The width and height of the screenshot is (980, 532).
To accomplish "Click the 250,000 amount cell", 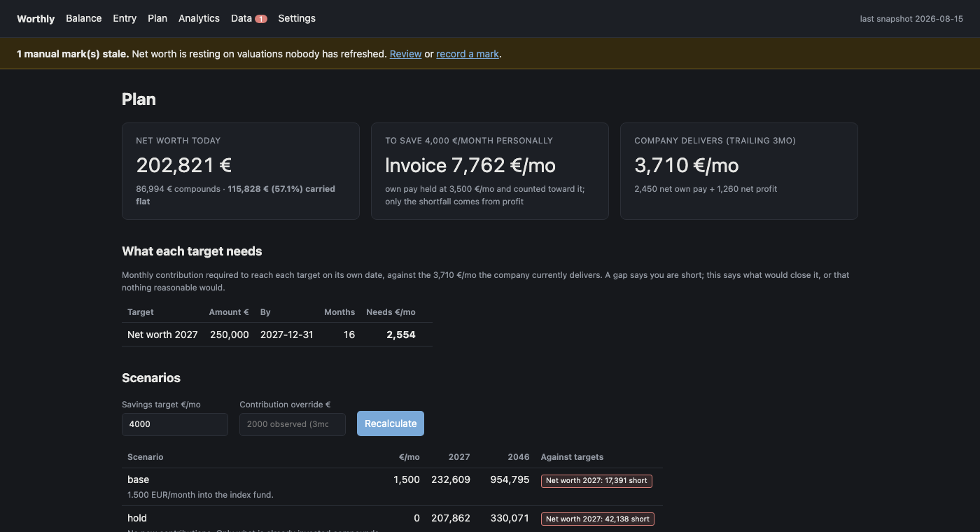I will click(230, 335).
